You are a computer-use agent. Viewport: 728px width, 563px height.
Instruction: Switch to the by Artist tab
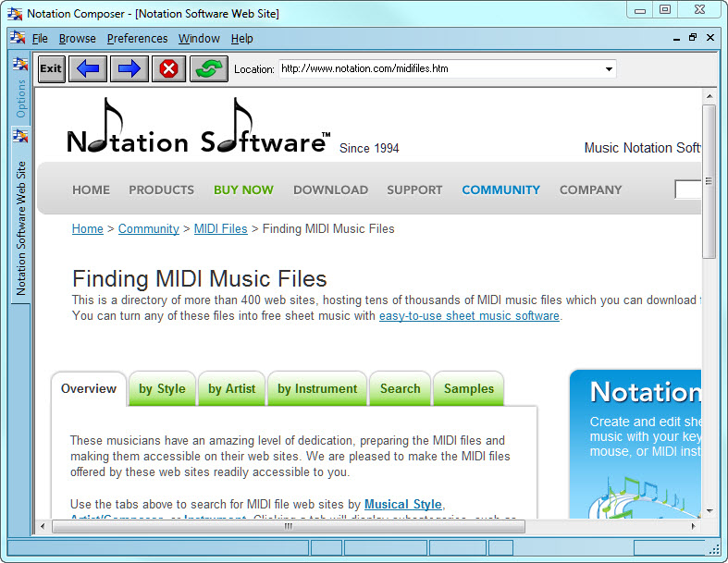coord(231,389)
